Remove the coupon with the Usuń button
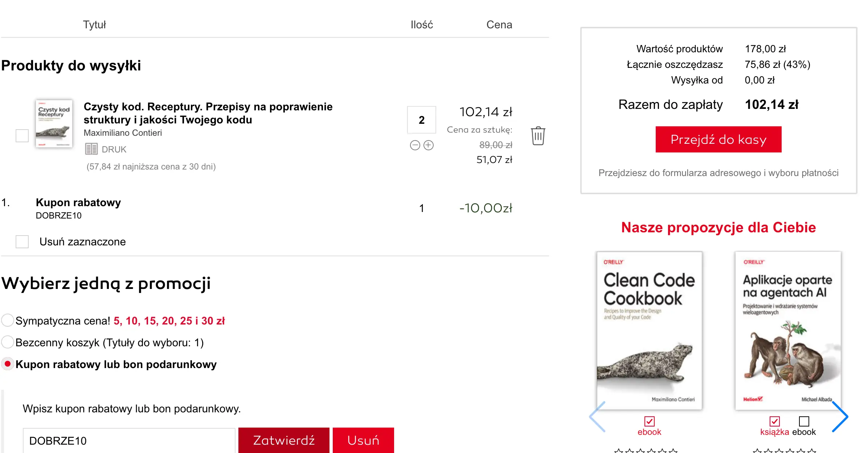The image size is (868, 453). coord(363,440)
